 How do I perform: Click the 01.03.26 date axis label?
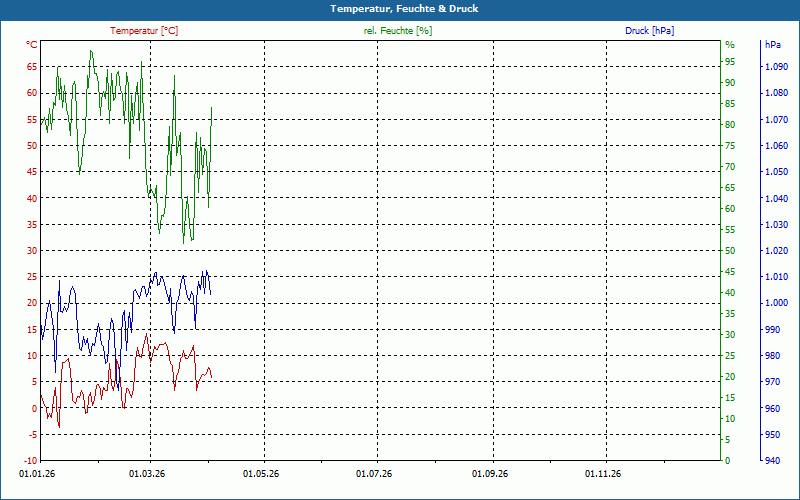click(x=148, y=474)
